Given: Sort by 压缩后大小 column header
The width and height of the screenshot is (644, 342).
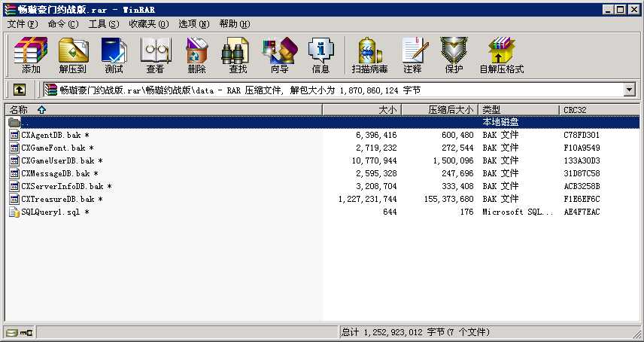Looking at the screenshot, I should (x=439, y=110).
